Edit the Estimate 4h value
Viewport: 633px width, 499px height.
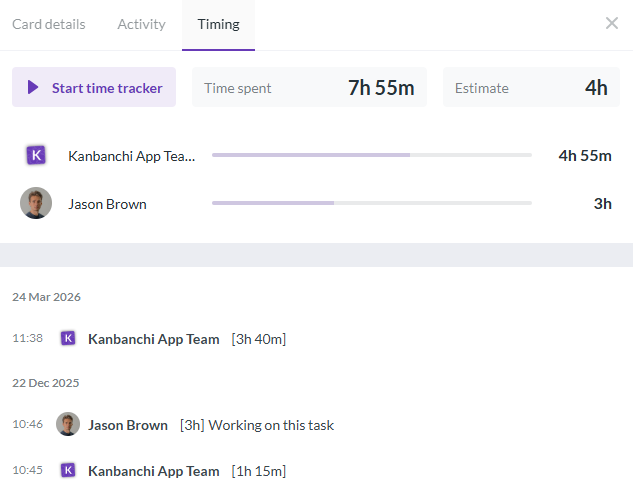tap(531, 87)
